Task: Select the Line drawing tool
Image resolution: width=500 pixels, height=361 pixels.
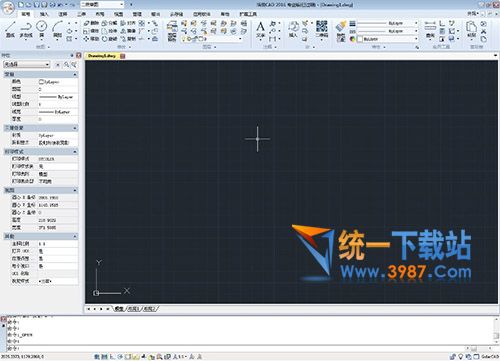Action: [x=10, y=29]
